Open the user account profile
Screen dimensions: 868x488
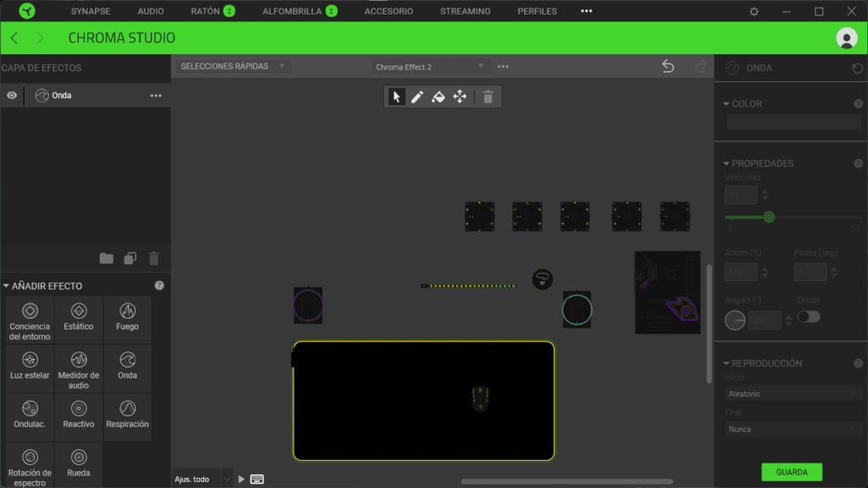pyautogui.click(x=847, y=38)
